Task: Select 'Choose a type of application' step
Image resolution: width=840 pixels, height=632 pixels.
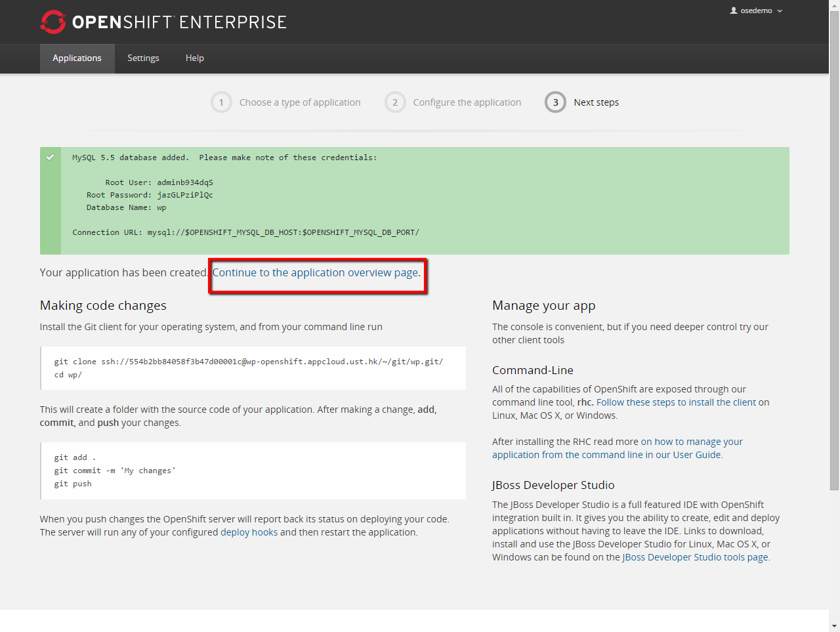Action: [x=300, y=102]
